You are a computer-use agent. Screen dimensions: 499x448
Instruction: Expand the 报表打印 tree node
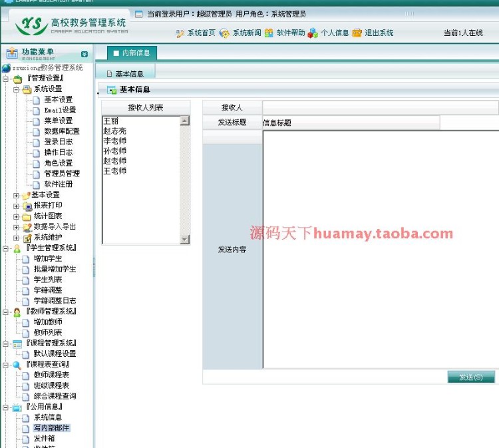tap(16, 206)
